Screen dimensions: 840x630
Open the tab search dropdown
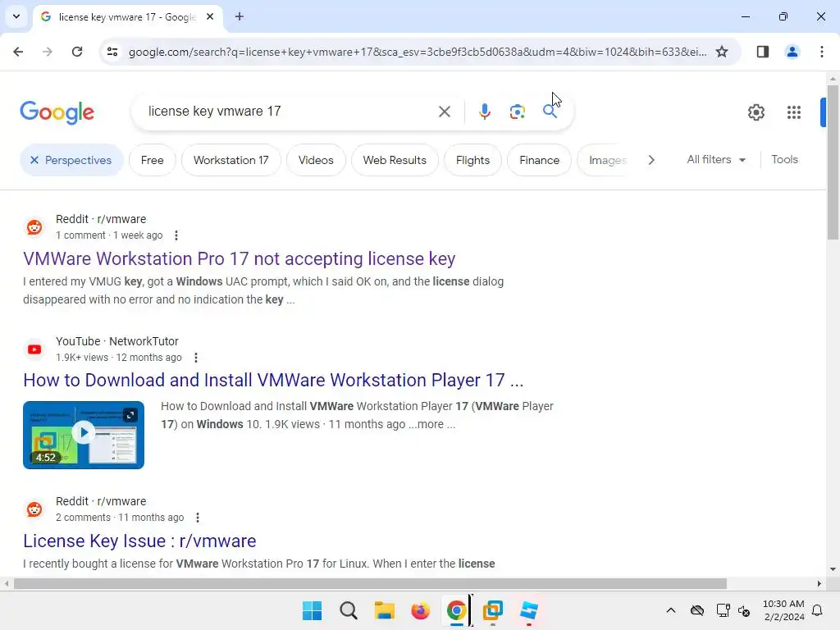click(16, 16)
